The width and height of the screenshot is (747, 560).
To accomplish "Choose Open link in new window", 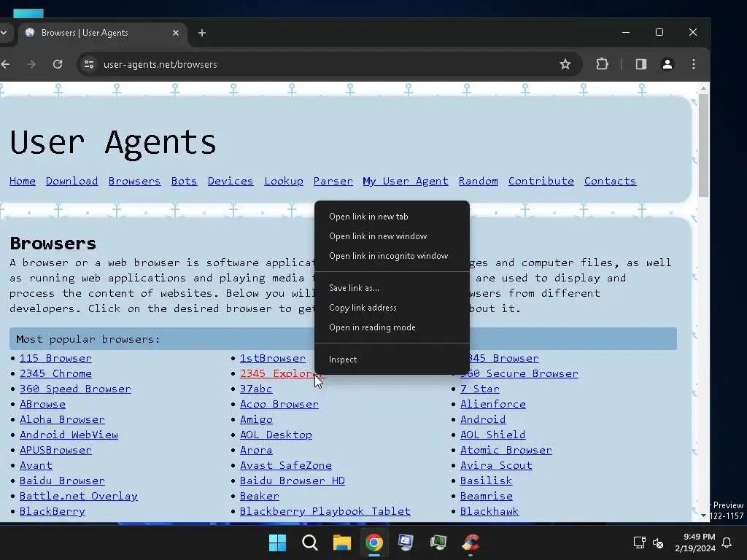I will coord(392,236).
